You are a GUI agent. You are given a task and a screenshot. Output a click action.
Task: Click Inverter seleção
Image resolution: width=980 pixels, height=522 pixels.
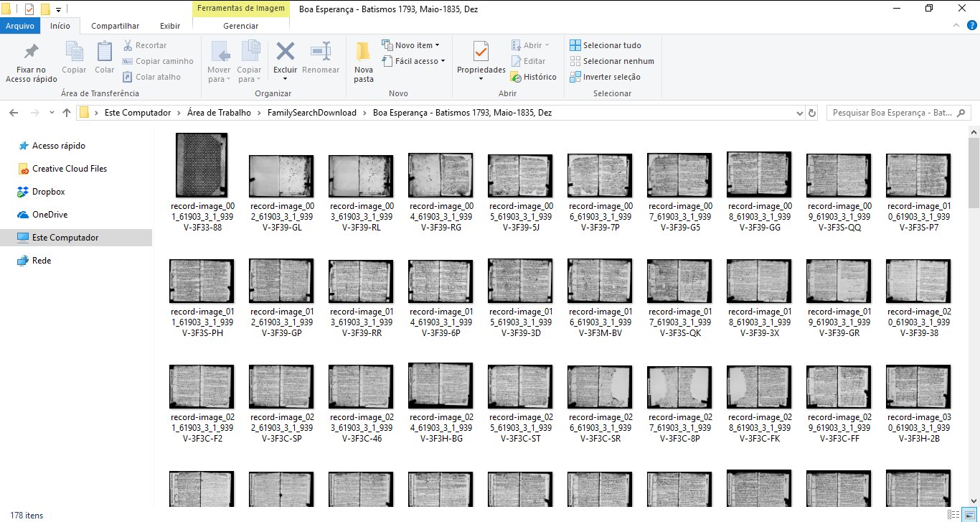tap(605, 77)
